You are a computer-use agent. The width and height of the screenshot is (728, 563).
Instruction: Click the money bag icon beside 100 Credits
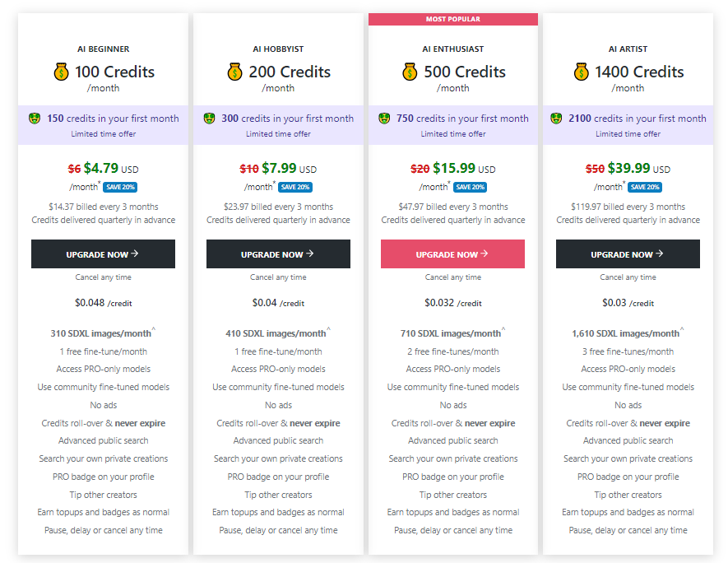click(x=62, y=72)
